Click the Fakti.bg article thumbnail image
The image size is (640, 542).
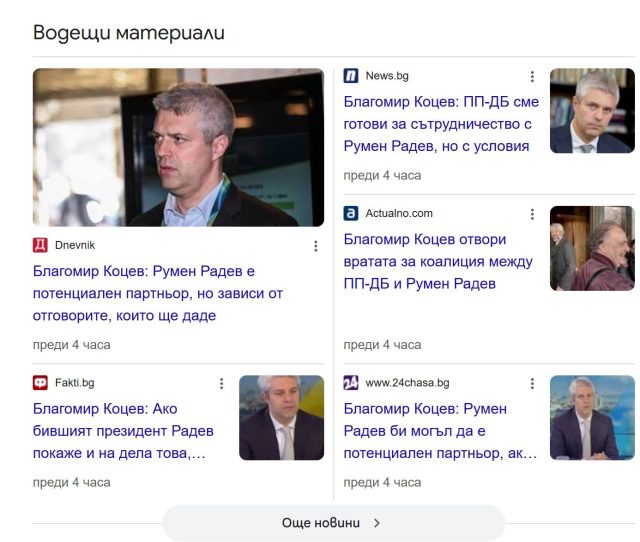[x=281, y=417]
